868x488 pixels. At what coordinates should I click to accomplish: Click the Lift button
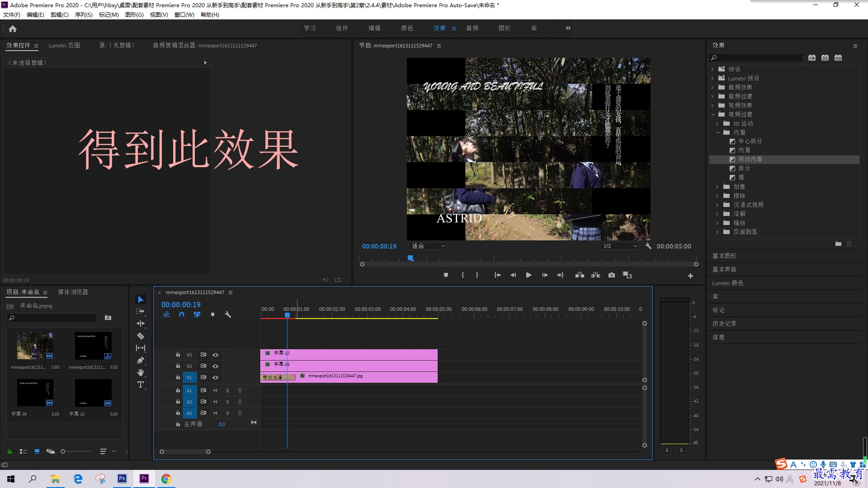[x=580, y=275]
